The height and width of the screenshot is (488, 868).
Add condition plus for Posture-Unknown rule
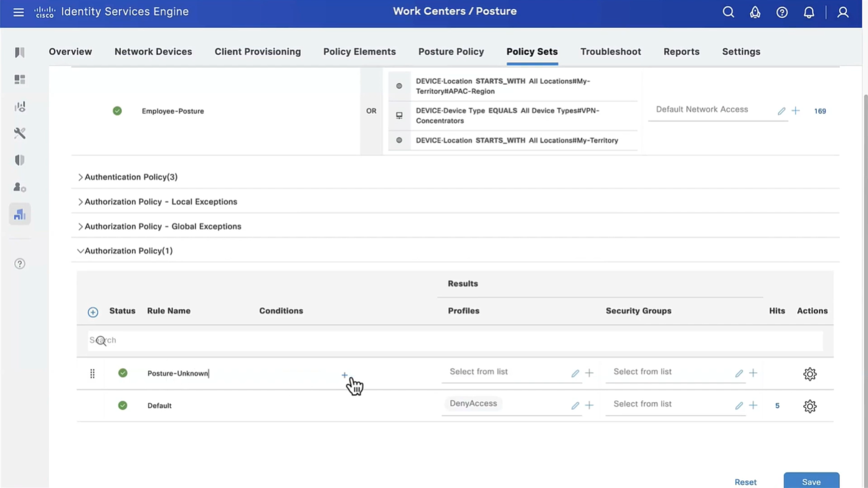click(344, 375)
